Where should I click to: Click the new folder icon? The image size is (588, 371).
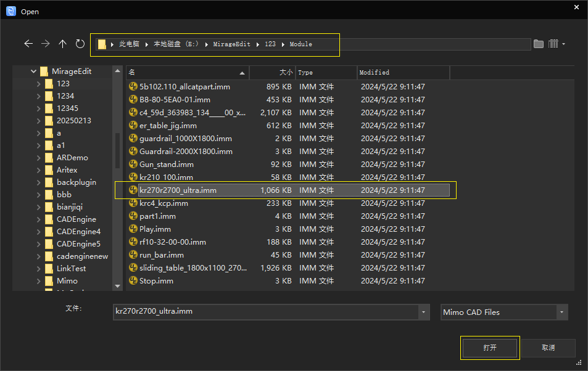pos(539,44)
